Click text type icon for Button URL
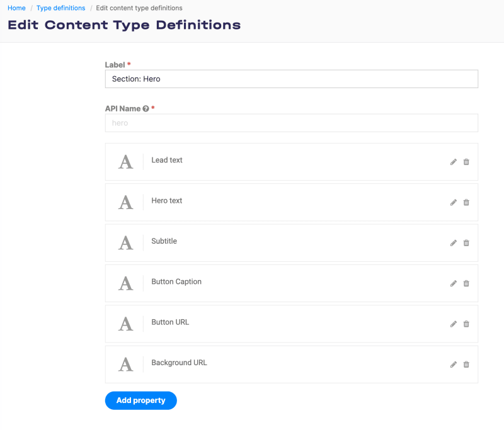Image resolution: width=504 pixels, height=430 pixels. (x=125, y=324)
